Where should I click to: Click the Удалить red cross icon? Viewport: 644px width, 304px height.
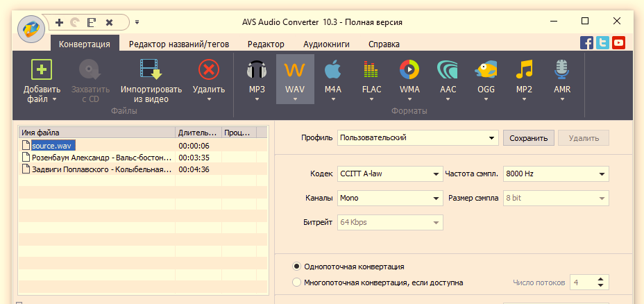[209, 69]
